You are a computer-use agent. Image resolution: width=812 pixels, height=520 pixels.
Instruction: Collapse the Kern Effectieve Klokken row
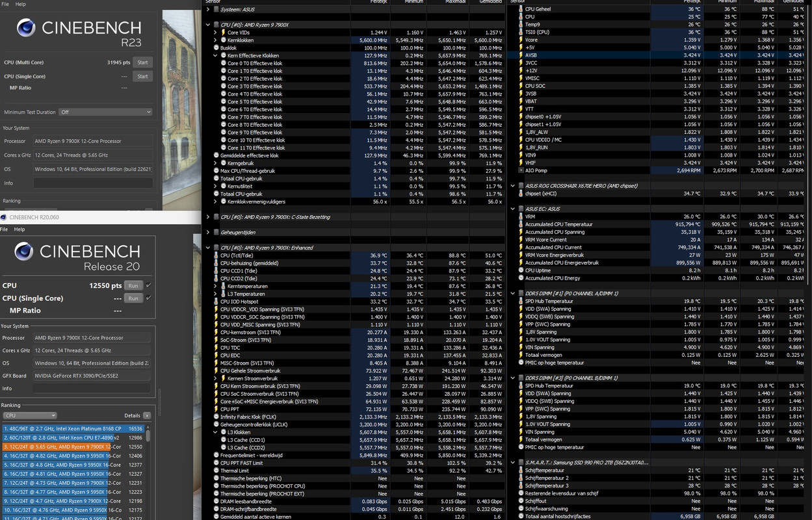pyautogui.click(x=215, y=55)
